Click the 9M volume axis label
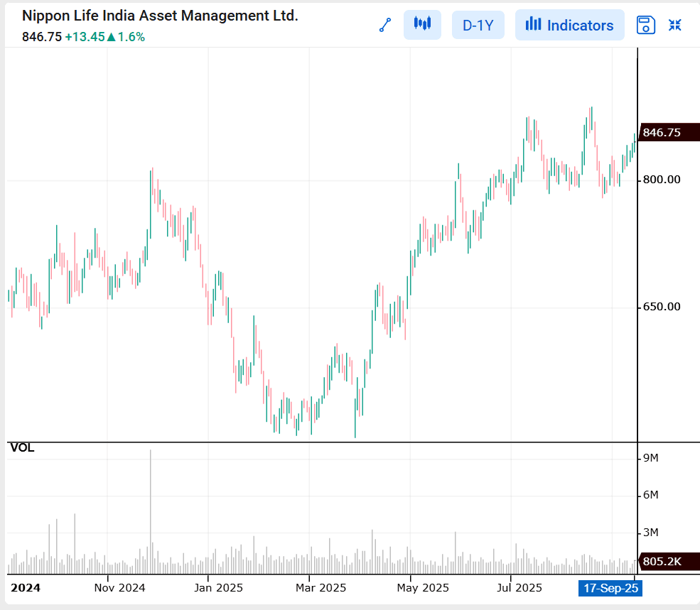The image size is (700, 610). (x=650, y=458)
